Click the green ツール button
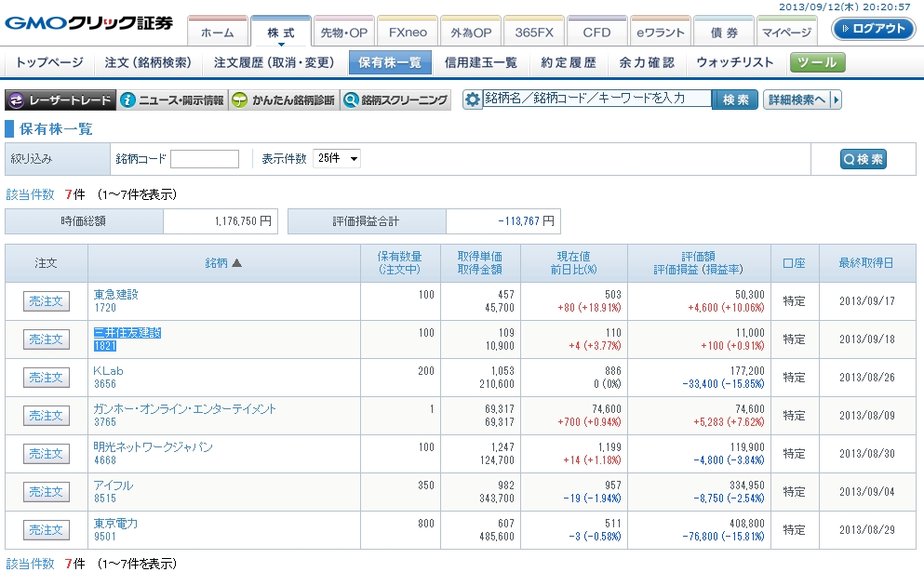This screenshot has height=572, width=924. (x=818, y=63)
